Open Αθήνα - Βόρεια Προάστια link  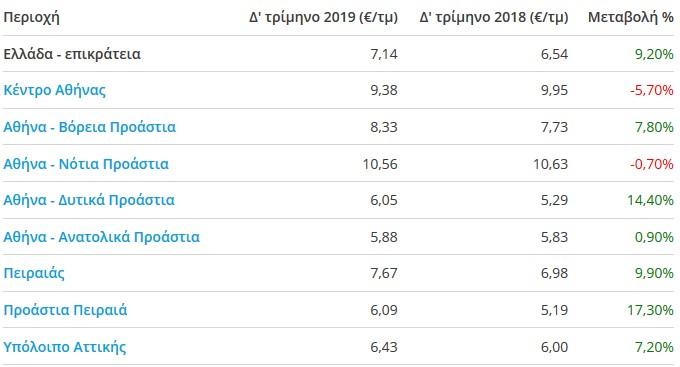(x=90, y=127)
